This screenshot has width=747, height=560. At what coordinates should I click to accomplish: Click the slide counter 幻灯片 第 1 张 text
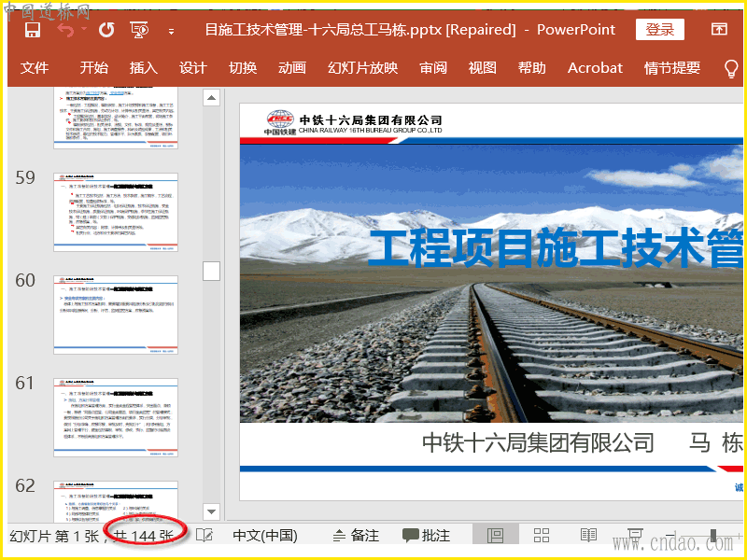pyautogui.click(x=54, y=536)
